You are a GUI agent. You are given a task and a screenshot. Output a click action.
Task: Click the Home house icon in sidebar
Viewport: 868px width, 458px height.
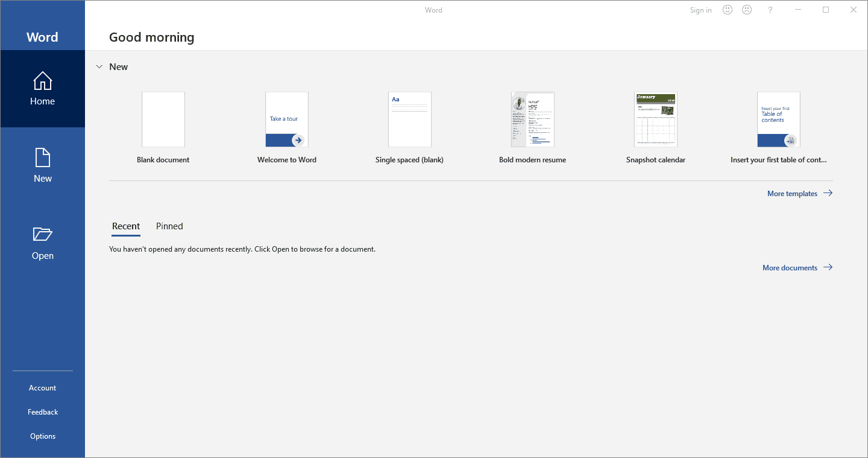point(42,81)
